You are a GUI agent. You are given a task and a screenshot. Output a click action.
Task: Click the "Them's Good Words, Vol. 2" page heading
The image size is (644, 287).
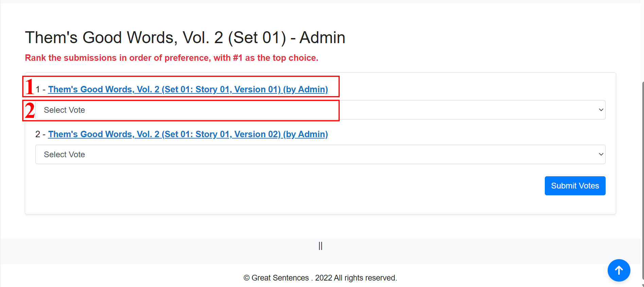pos(185,37)
